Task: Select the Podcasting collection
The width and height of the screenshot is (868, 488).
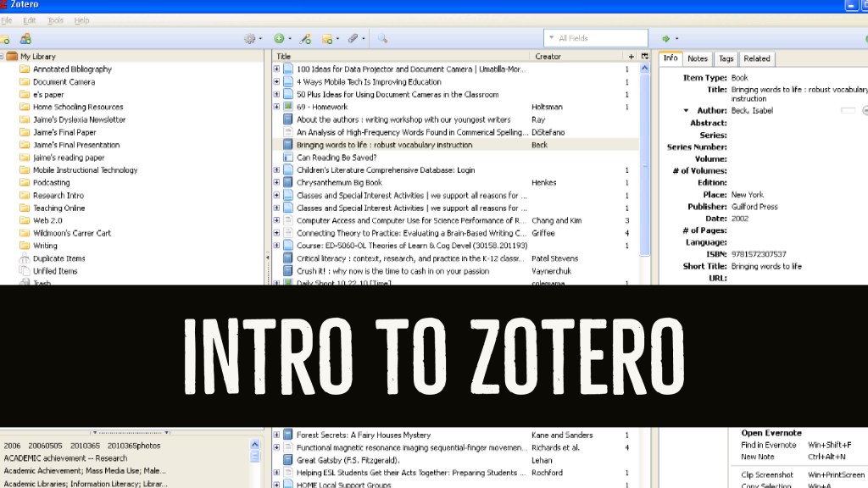Action: 51,183
